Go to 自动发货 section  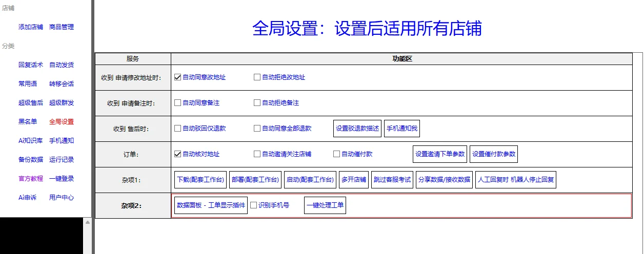[62, 65]
